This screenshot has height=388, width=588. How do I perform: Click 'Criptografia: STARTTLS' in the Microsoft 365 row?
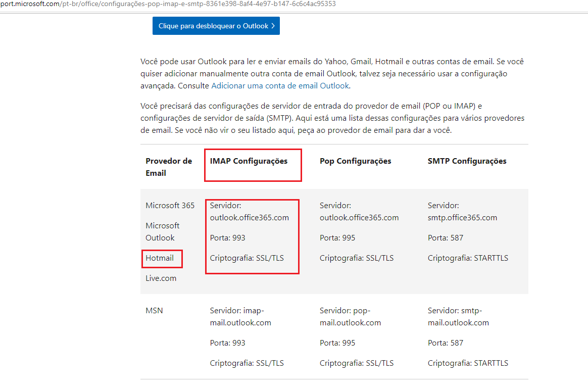[468, 258]
